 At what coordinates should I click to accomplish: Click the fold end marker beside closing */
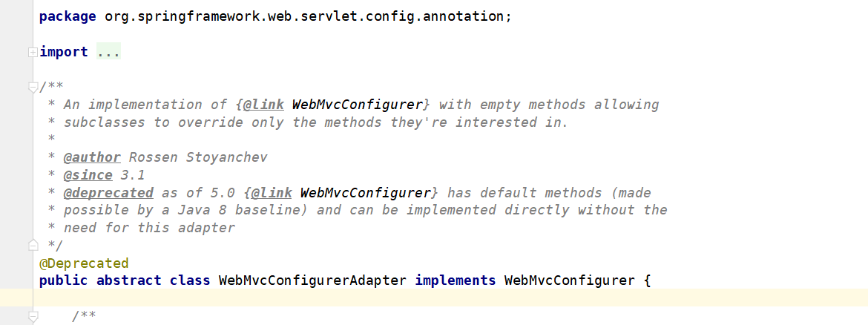[x=33, y=245]
